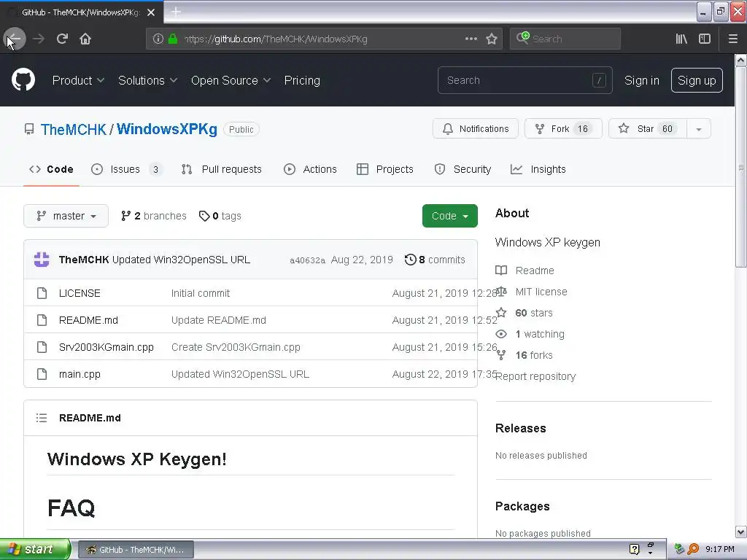Click the TheMCHK avatar icon in commit row
747x560 pixels.
point(42,260)
